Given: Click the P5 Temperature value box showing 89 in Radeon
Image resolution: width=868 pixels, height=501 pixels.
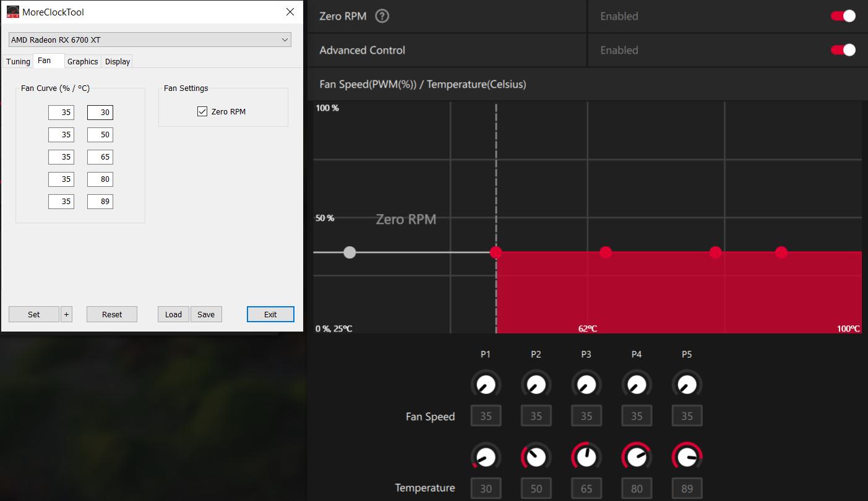Looking at the screenshot, I should (687, 489).
